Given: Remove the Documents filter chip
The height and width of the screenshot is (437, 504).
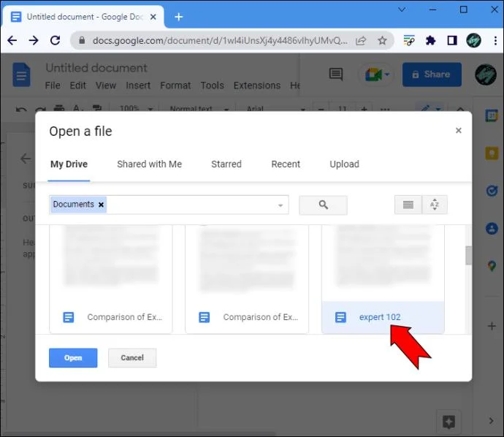Looking at the screenshot, I should (x=101, y=205).
